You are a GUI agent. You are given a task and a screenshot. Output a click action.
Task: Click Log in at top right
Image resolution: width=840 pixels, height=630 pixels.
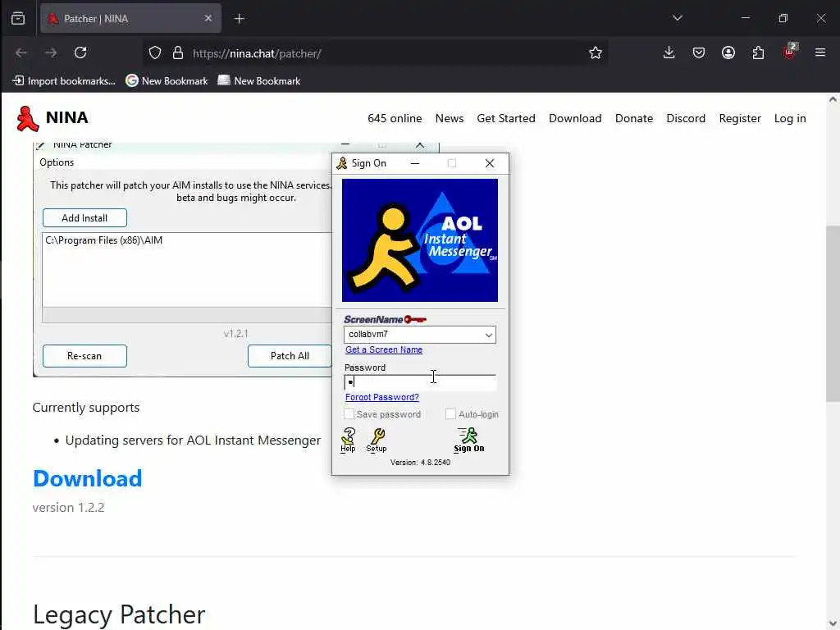pos(790,118)
